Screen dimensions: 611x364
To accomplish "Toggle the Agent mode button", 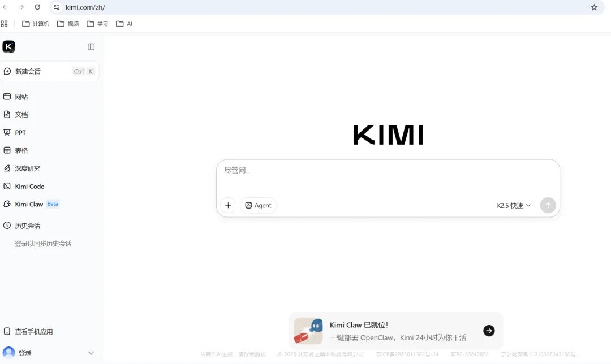I will tap(258, 205).
